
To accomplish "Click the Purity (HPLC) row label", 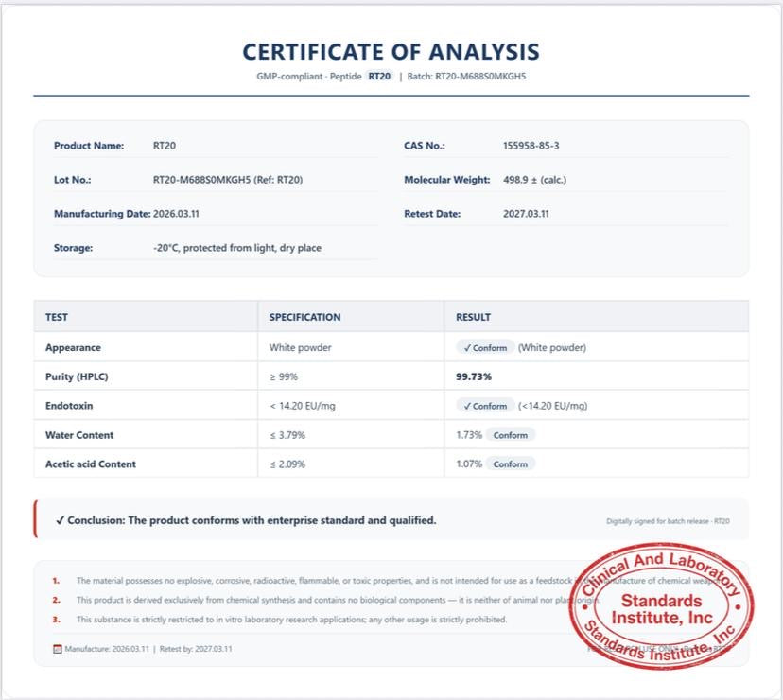I will pos(77,376).
